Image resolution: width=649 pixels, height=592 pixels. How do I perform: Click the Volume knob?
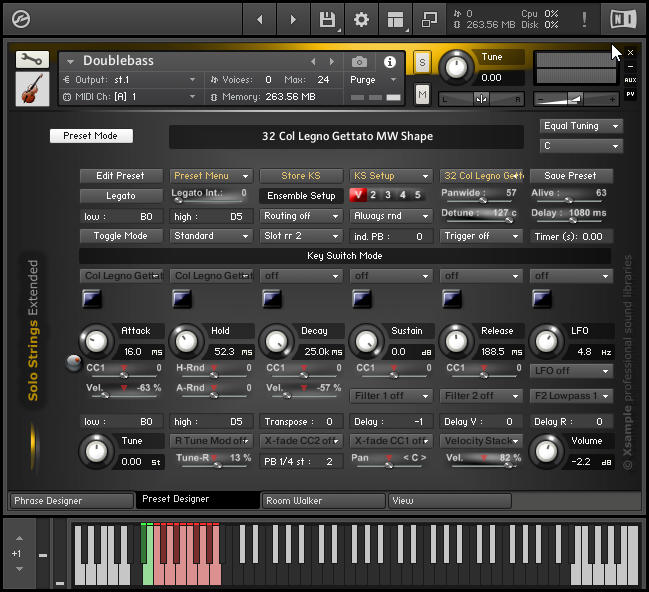click(x=546, y=452)
